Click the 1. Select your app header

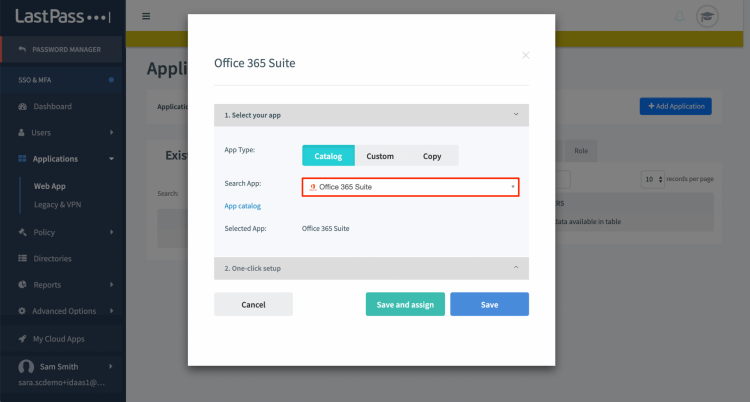click(371, 115)
